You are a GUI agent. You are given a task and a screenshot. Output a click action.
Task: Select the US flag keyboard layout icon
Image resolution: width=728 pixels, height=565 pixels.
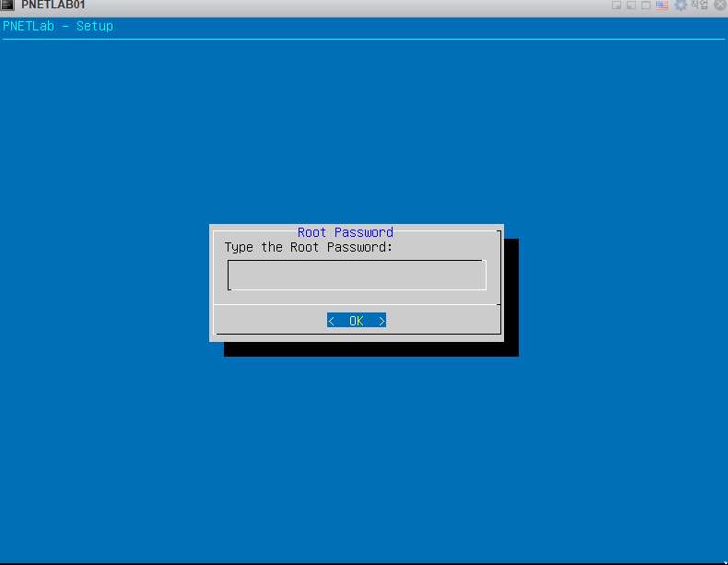[662, 6]
